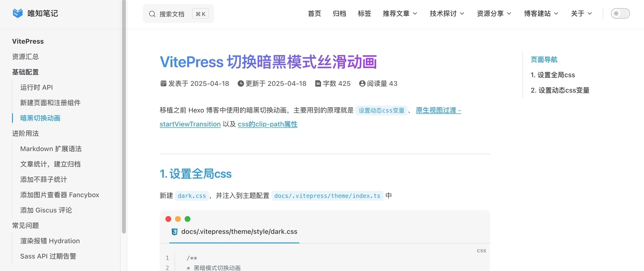Open 文章统计，建立归档 sidebar page
The image size is (644, 271).
[x=50, y=164]
